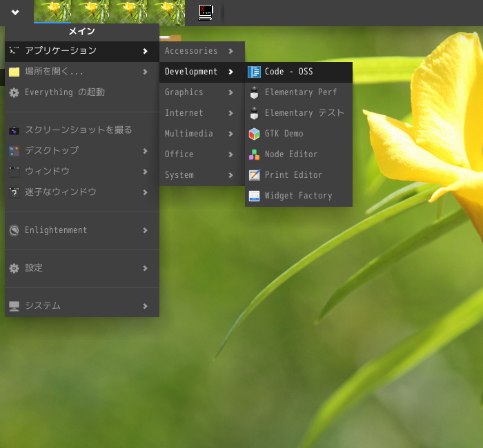Image resolution: width=483 pixels, height=448 pixels.
Task: Expand the Development submenu arrow
Action: pos(230,72)
